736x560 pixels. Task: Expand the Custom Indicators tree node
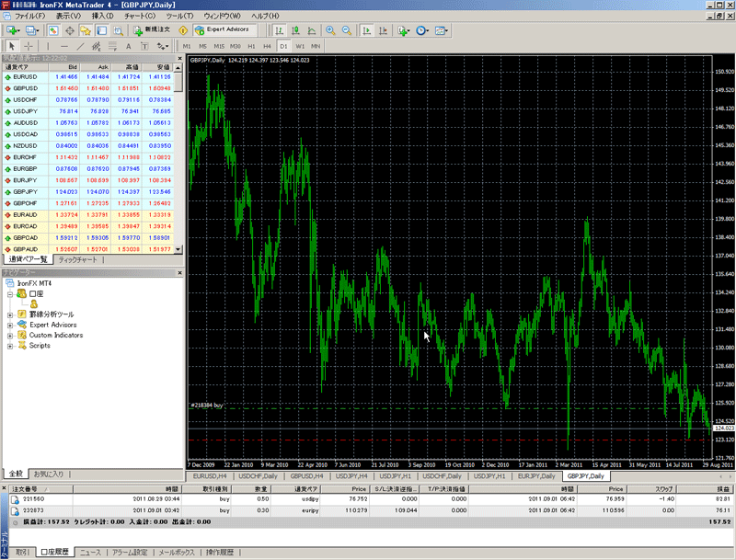click(x=10, y=336)
